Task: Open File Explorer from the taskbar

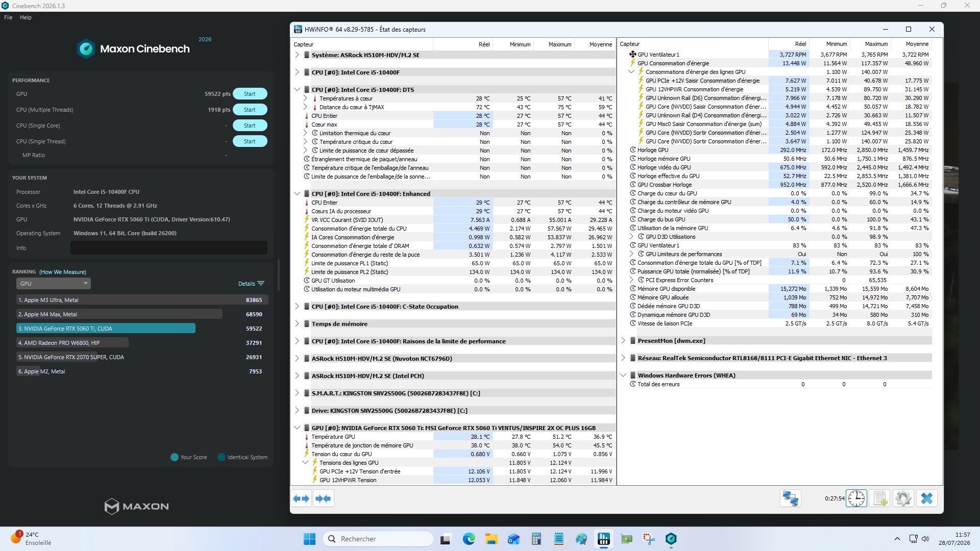Action: pyautogui.click(x=491, y=539)
